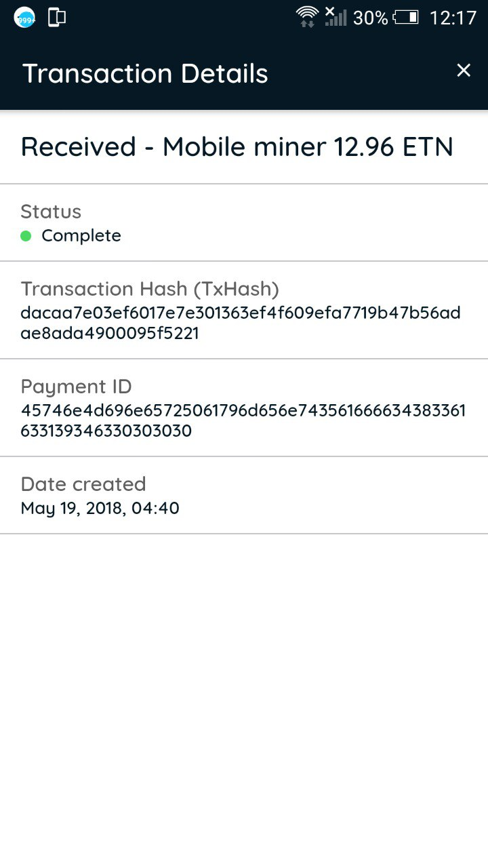Select the Payment ID value
Screen dimensions: 488x868
click(243, 420)
